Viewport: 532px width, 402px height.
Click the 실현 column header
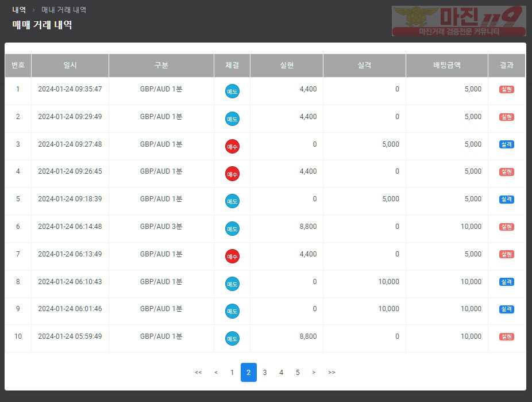click(287, 65)
